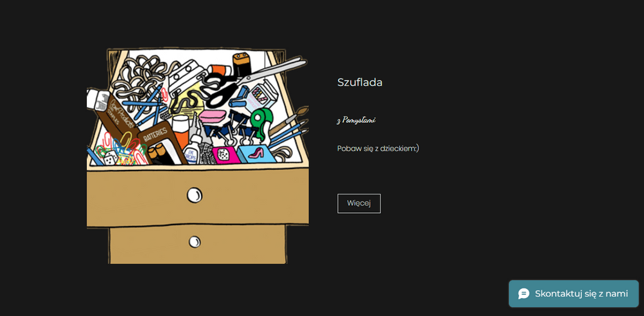The width and height of the screenshot is (644, 316).
Task: Click the pink eraser
Action: tap(212, 116)
